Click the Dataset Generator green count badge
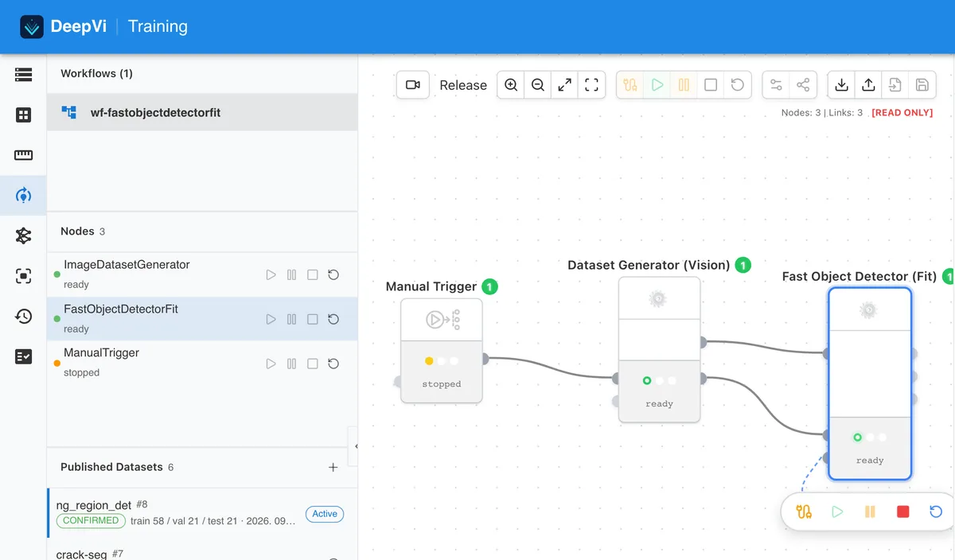The image size is (955, 560). pyautogui.click(x=743, y=265)
